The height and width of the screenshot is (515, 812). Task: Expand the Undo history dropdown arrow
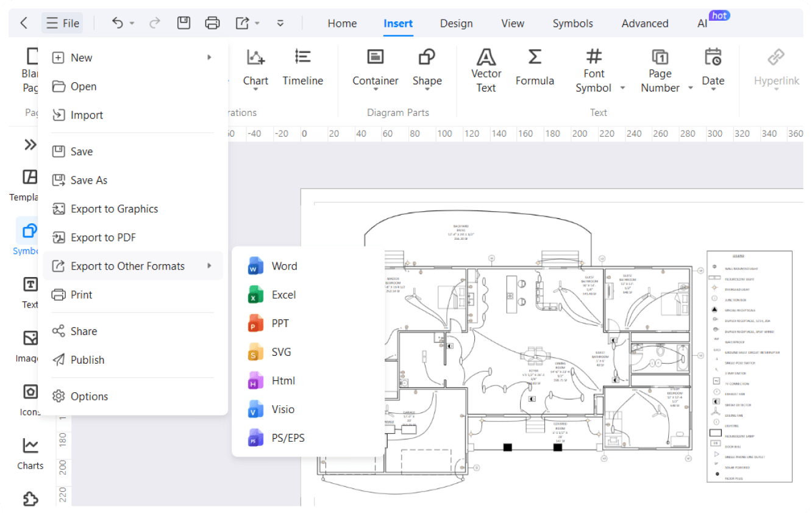[x=132, y=24]
